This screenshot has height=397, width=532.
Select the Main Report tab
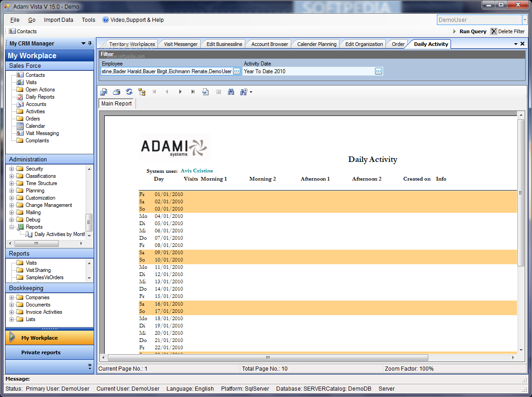(x=117, y=103)
